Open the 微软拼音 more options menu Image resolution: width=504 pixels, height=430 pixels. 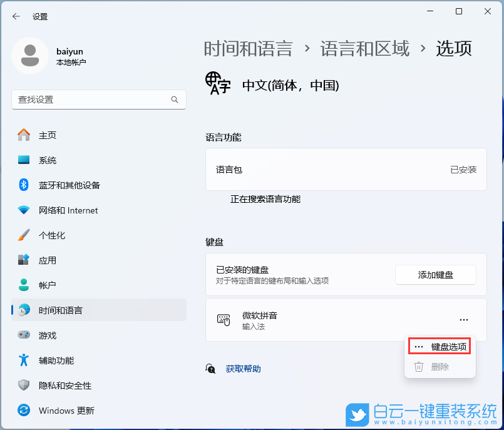463,319
